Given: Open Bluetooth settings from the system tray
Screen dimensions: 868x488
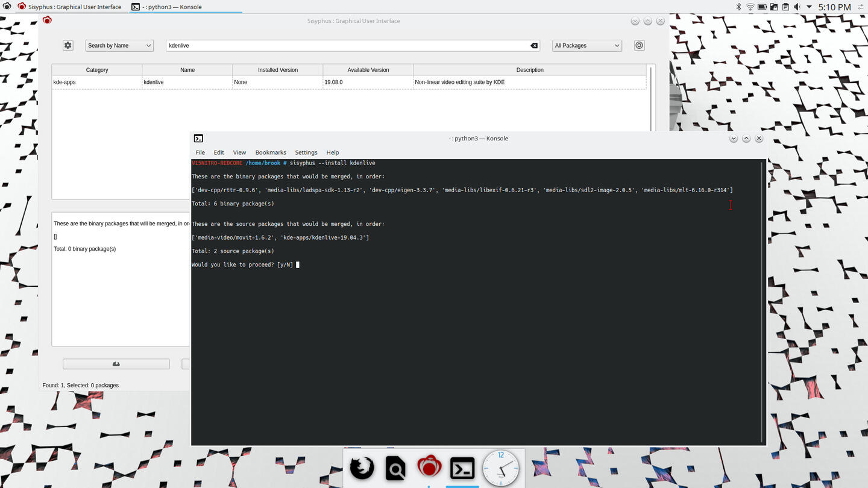Looking at the screenshot, I should coord(739,7).
